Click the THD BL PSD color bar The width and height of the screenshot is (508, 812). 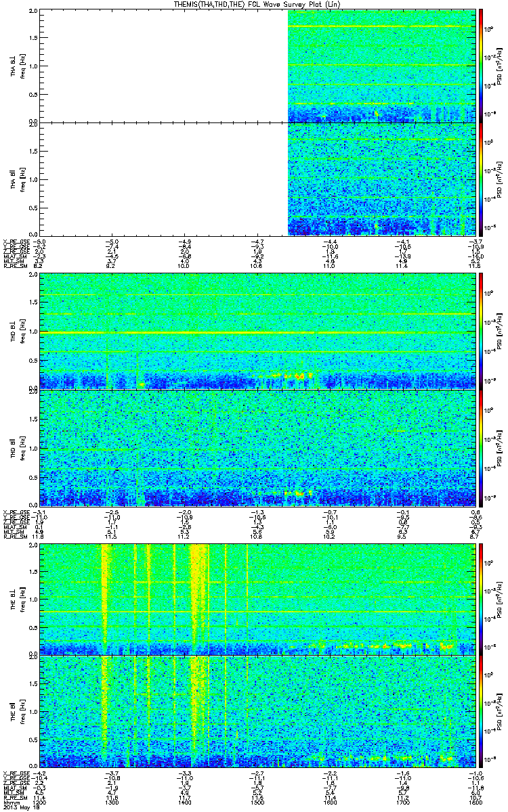tap(481, 330)
